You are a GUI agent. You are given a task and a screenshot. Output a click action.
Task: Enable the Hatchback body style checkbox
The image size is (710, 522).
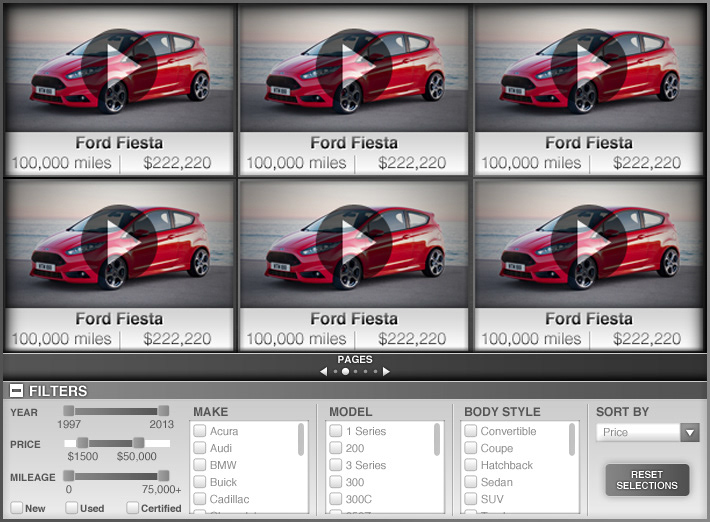[470, 465]
